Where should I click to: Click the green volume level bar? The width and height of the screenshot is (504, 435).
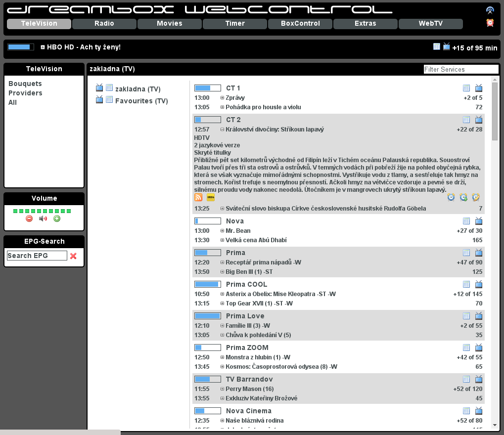(x=42, y=211)
